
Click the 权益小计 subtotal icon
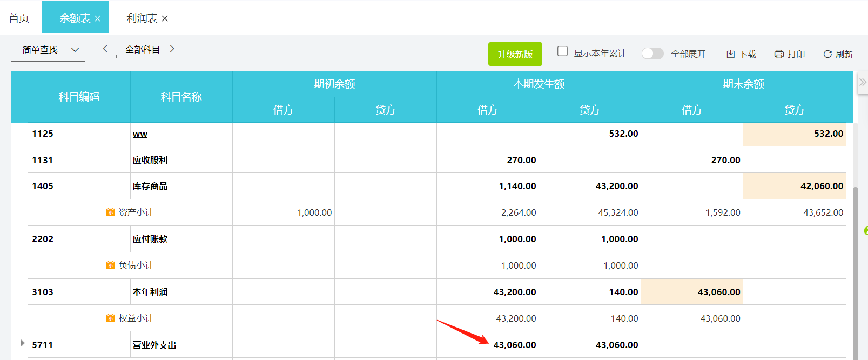(x=111, y=318)
